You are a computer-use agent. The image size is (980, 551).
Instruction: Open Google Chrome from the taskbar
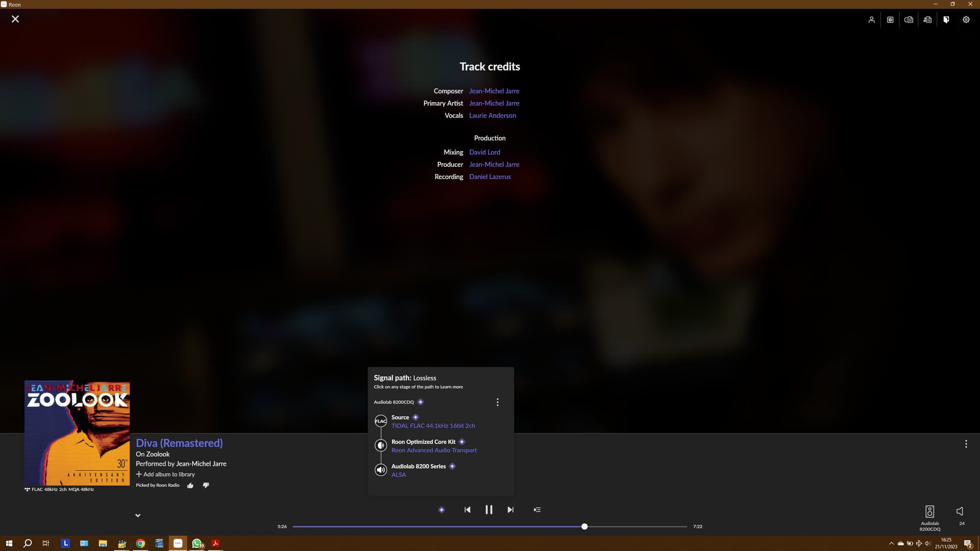pos(140,543)
